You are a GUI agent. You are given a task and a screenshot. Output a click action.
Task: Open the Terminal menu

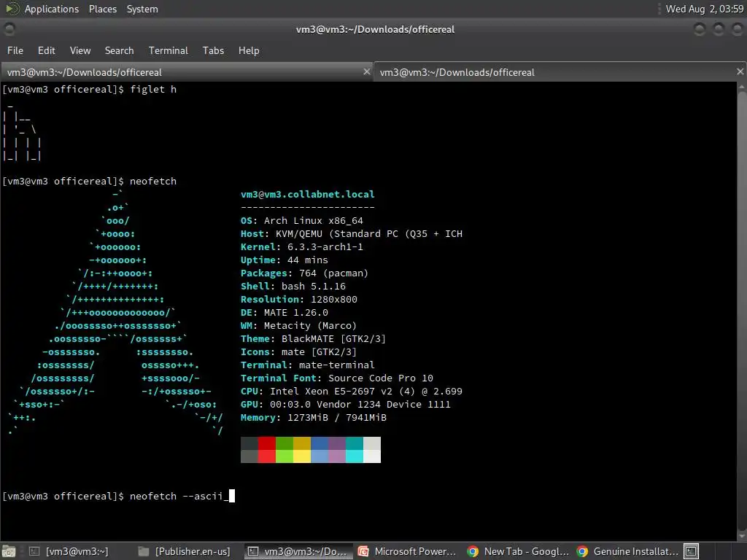(169, 50)
